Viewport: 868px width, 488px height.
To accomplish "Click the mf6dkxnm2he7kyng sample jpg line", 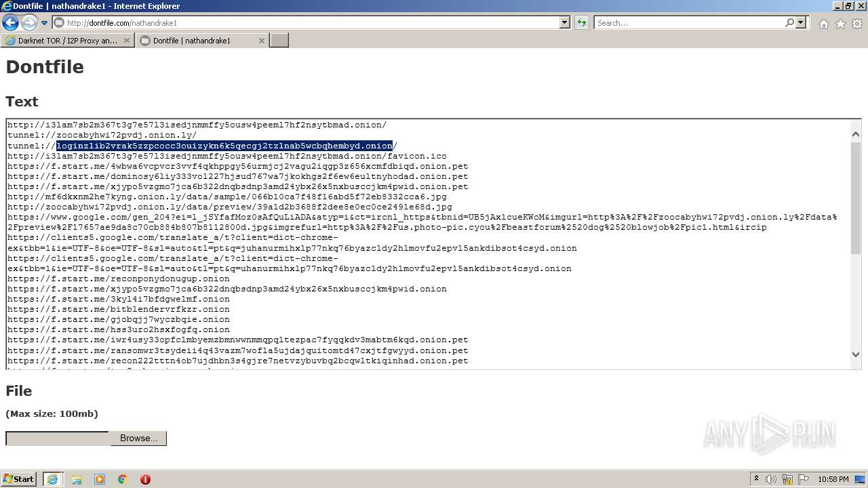I will 227,197.
